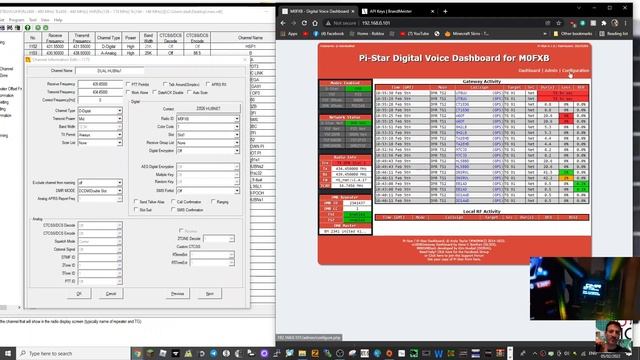Viewport: 640px width, 360px height.
Task: Toggle the APRS RX checkbox
Action: coord(208,84)
